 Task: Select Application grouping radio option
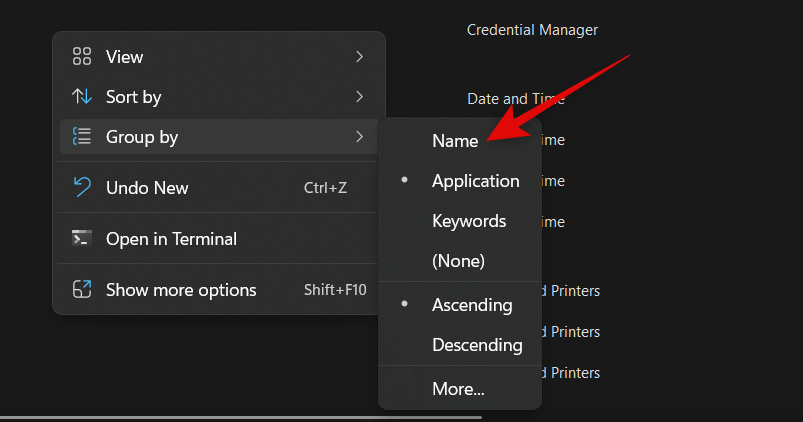[475, 181]
